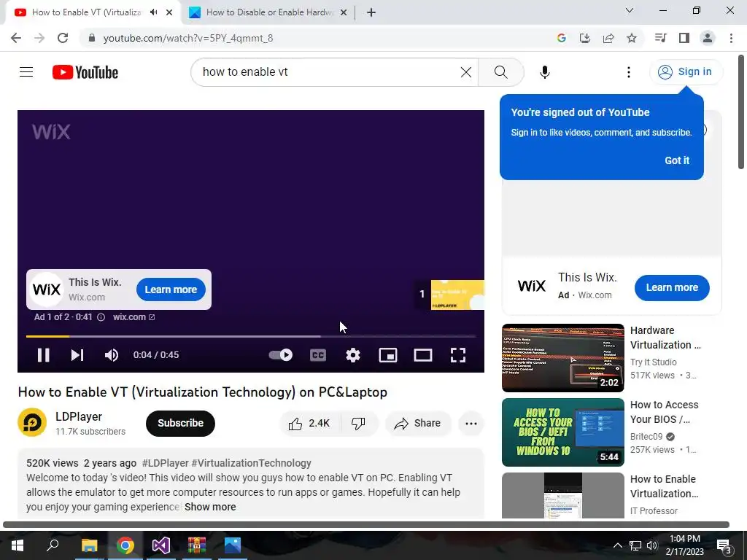Open the media controls icon in the toolbar
This screenshot has width=747, height=560.
coord(660,38)
